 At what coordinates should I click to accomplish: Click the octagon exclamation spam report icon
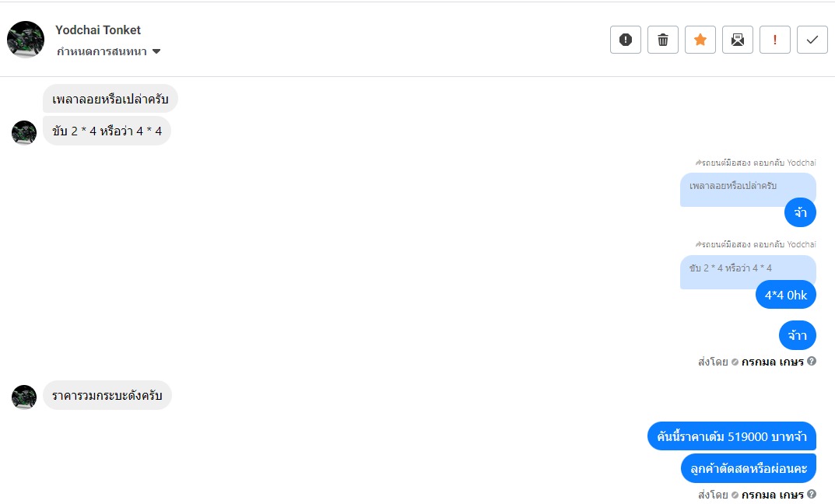(625, 40)
